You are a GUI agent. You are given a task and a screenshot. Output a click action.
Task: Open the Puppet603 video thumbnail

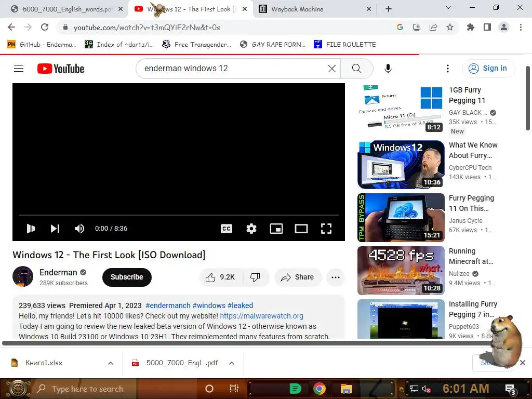tap(401, 319)
